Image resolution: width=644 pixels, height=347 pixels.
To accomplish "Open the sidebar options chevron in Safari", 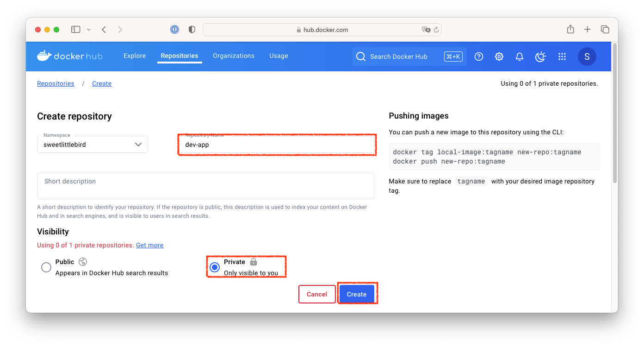I will 89,30.
